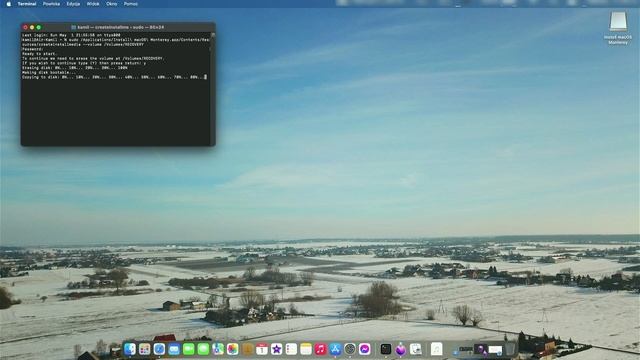Launch FaceTime from the Dock
Viewport: 640px width, 360px height.
tap(189, 349)
